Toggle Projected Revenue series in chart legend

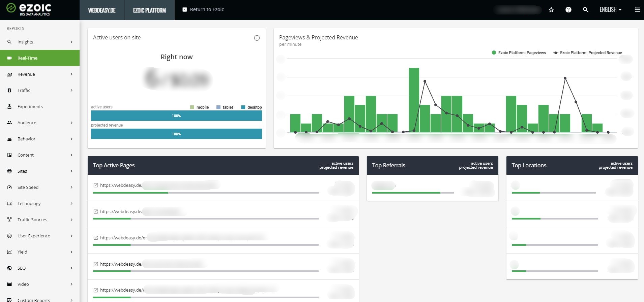587,53
